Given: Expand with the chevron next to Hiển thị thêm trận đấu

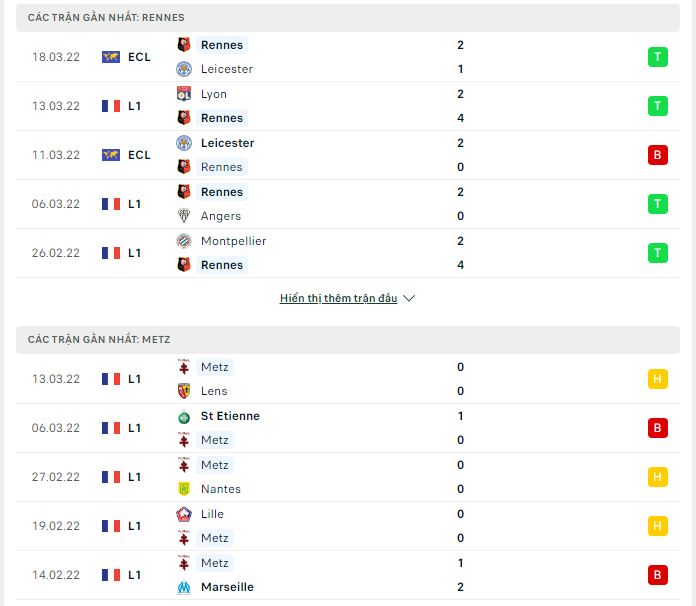Looking at the screenshot, I should [409, 298].
